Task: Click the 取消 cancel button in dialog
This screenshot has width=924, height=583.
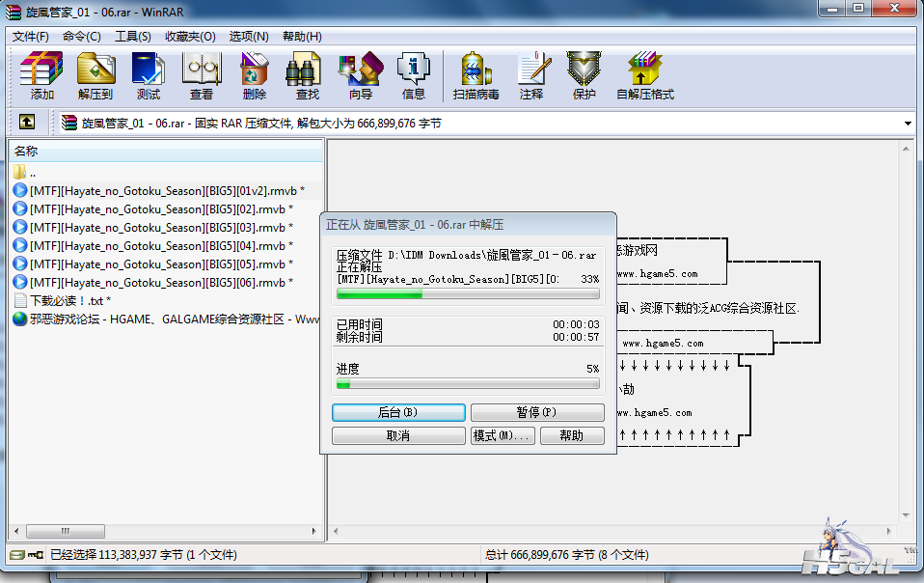Action: (397, 435)
